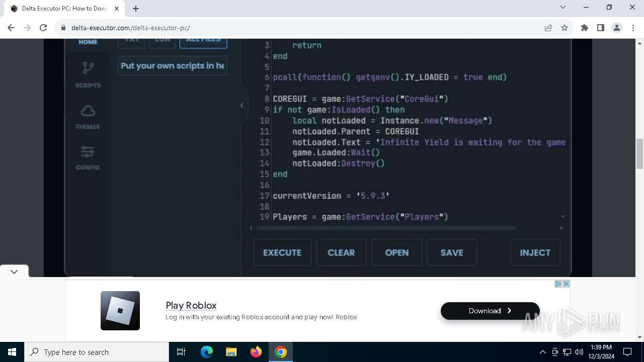Click the 'Players = game:GetService' line
Screen dimensions: 644x362
pos(360,217)
